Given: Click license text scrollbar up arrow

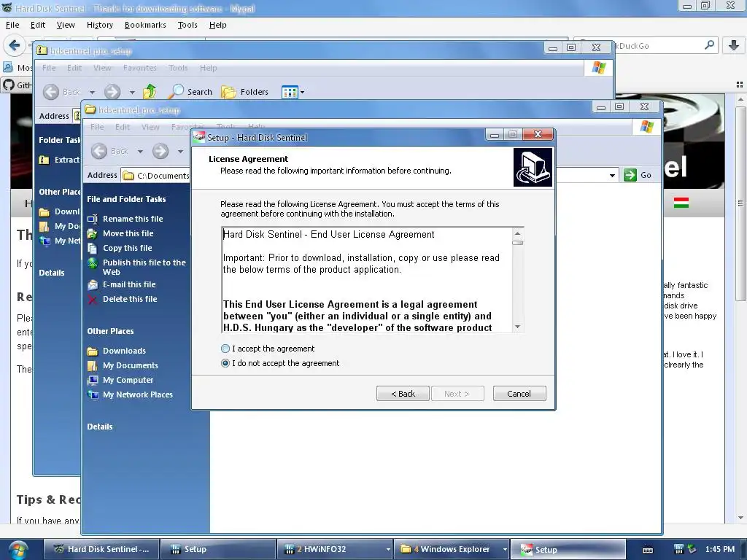Looking at the screenshot, I should (x=517, y=233).
